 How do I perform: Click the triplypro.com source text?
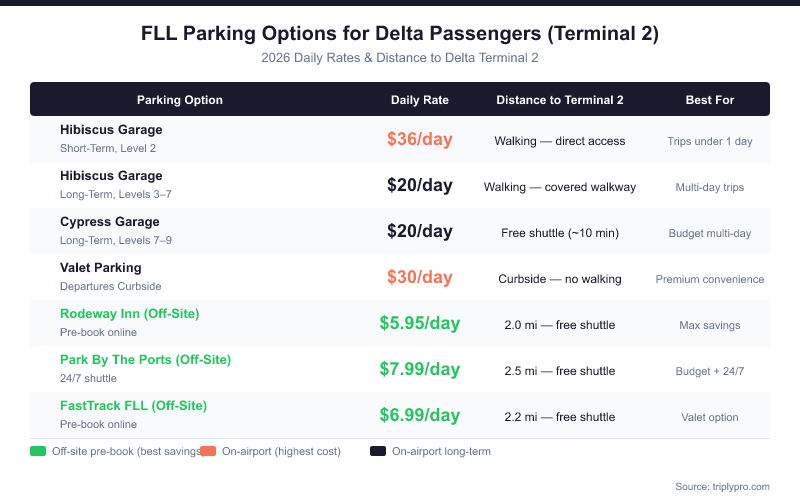[722, 486]
